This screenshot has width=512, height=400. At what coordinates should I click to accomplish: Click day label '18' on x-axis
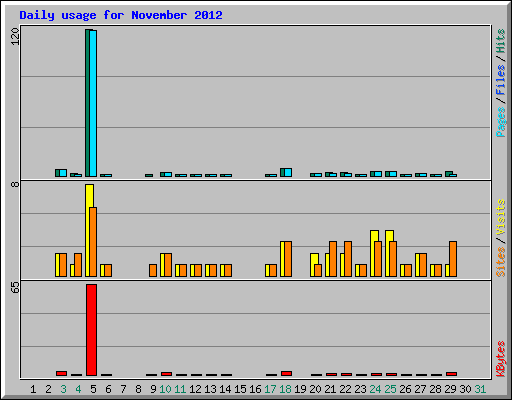(x=285, y=389)
